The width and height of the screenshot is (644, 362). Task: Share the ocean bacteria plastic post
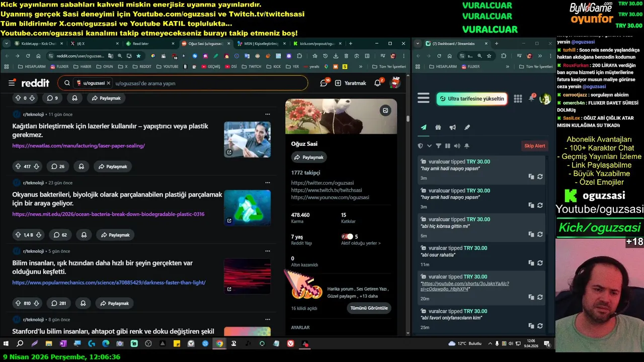(115, 235)
